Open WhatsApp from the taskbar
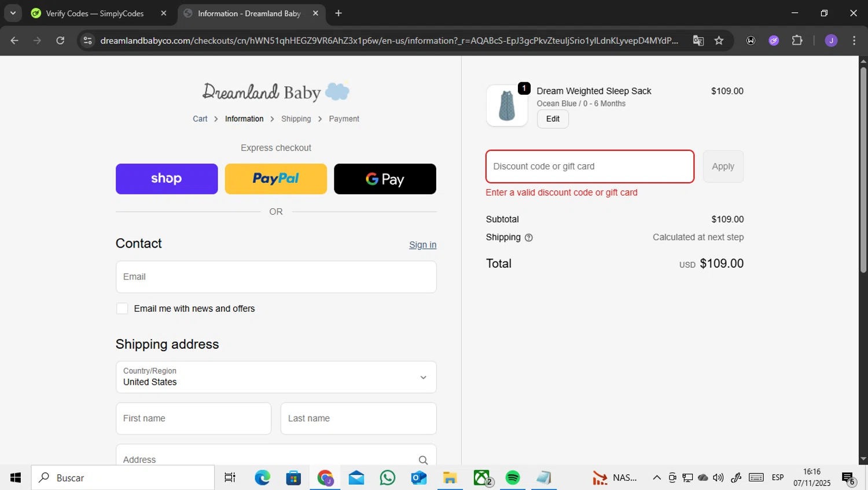 (x=388, y=478)
